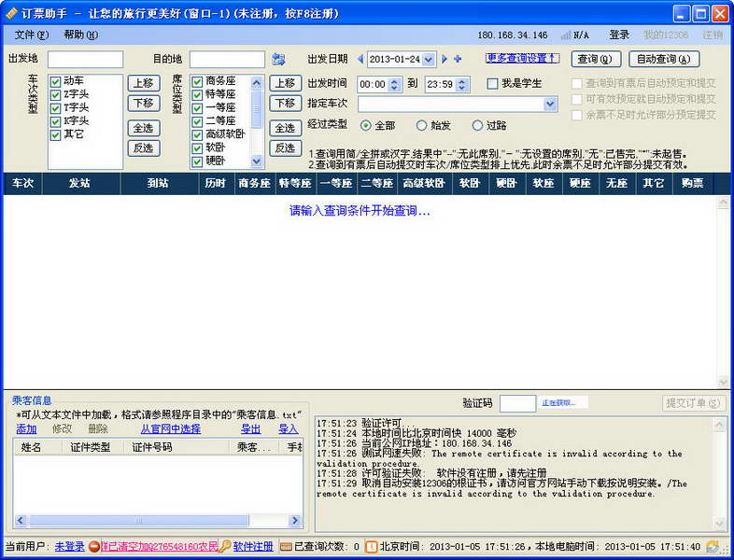734x560 pixels.
Task: Click the 验证码 input box
Action: [x=517, y=403]
